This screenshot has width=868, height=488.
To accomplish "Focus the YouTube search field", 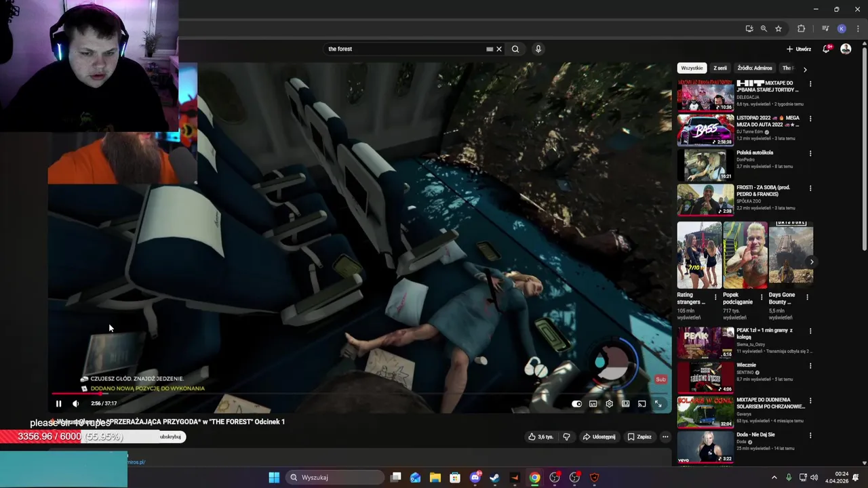I will [x=406, y=49].
